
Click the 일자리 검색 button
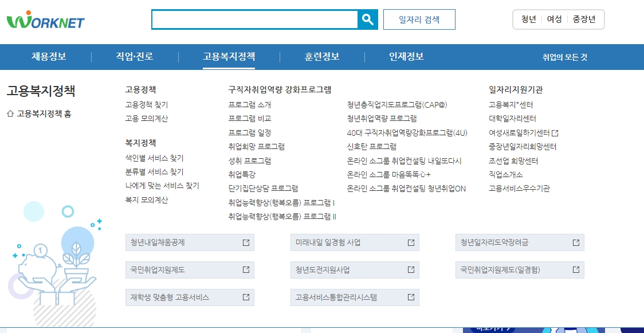(x=419, y=18)
